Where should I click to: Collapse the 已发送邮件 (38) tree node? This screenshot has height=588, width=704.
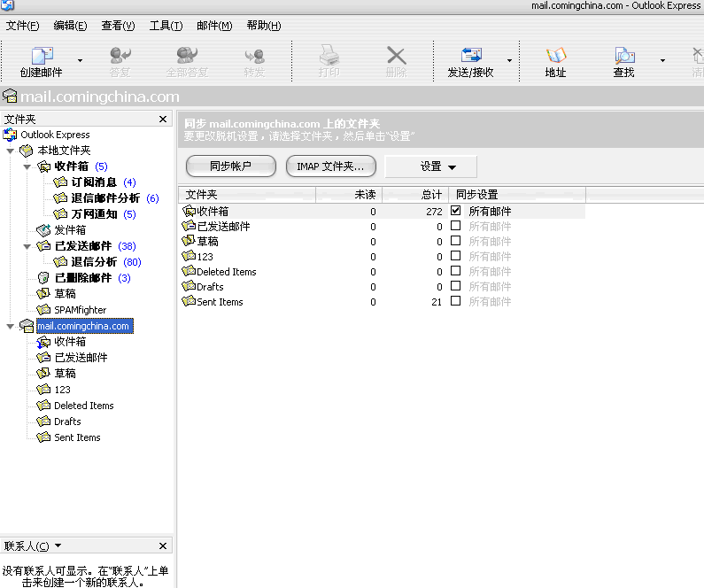[x=27, y=246]
